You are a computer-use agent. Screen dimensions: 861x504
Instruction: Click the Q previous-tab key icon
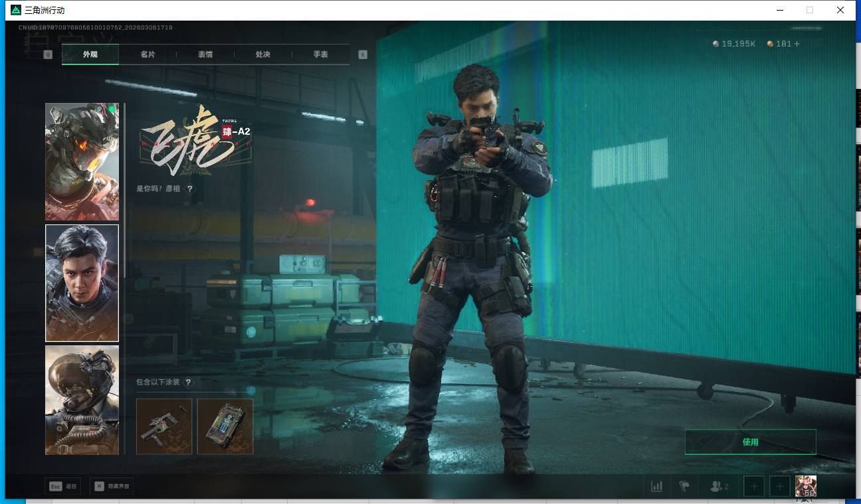click(48, 54)
